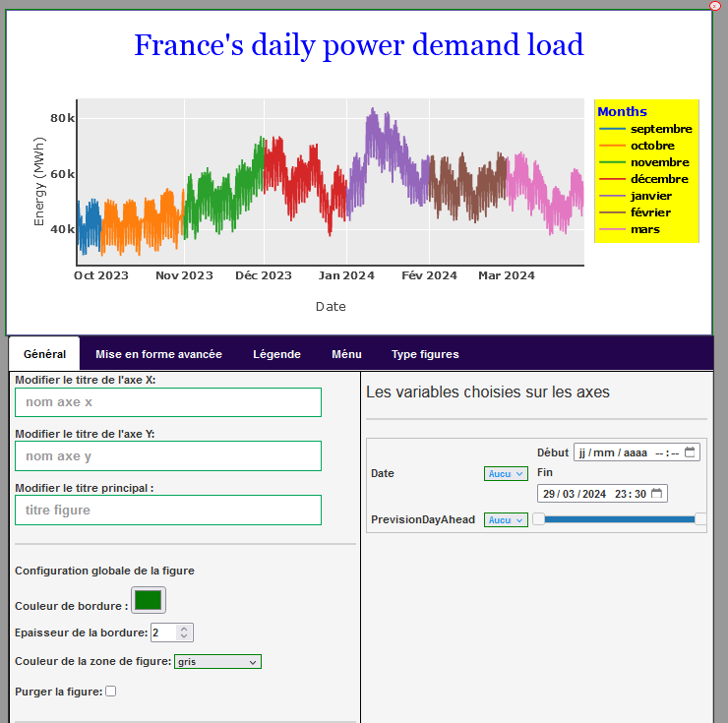
Task: Toggle the novembre legend line marker
Action: 612,162
